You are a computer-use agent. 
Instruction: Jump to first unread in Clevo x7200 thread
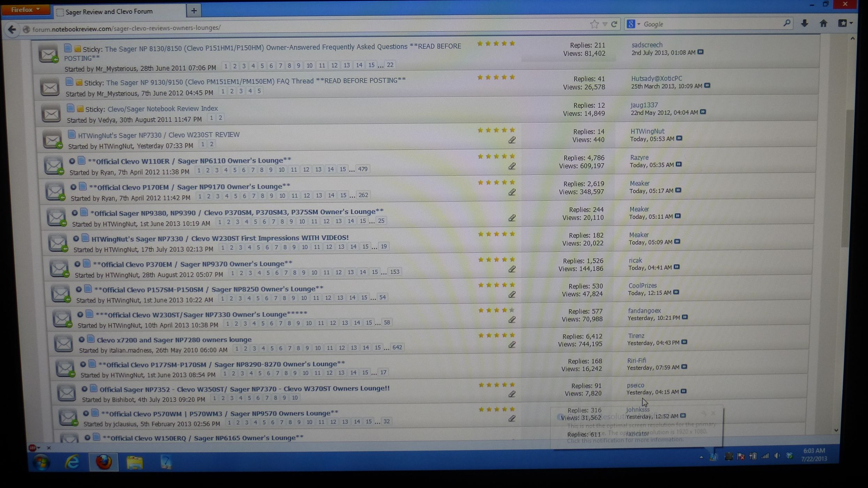[x=81, y=340]
